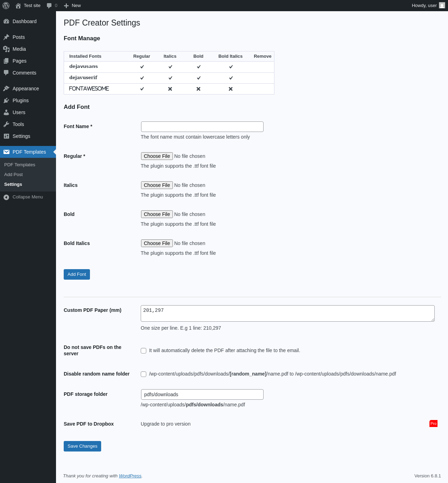Open the comments bubble icon in admin bar
The height and width of the screenshot is (483, 448).
click(x=49, y=6)
